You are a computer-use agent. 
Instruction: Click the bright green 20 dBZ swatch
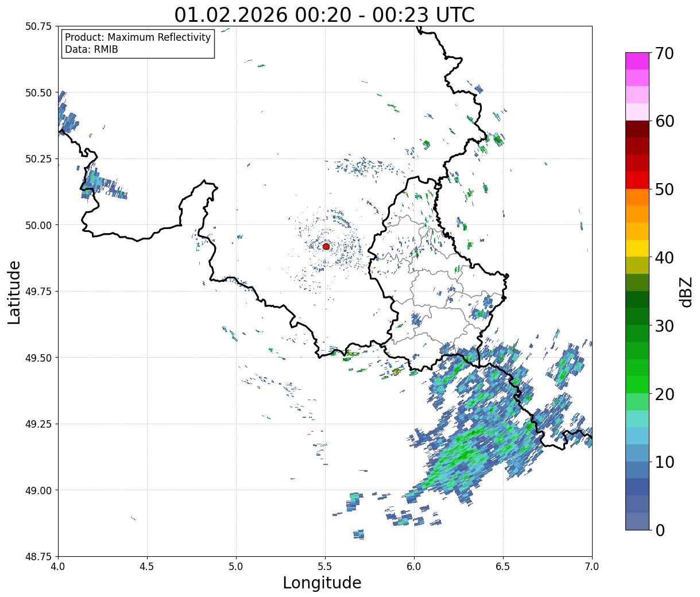(x=637, y=385)
